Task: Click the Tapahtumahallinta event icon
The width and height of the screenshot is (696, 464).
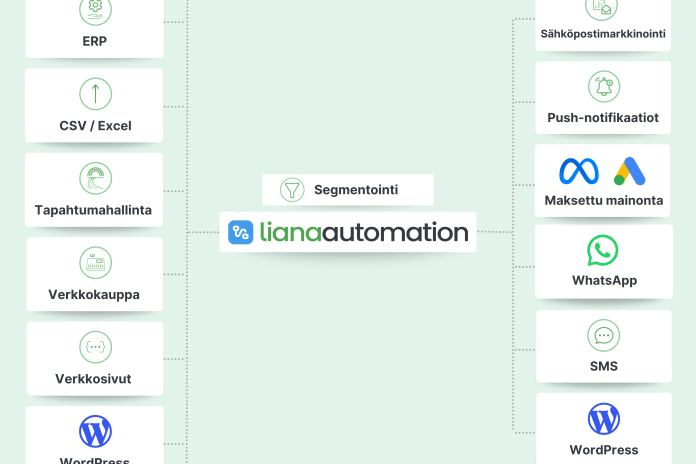Action: click(x=95, y=178)
